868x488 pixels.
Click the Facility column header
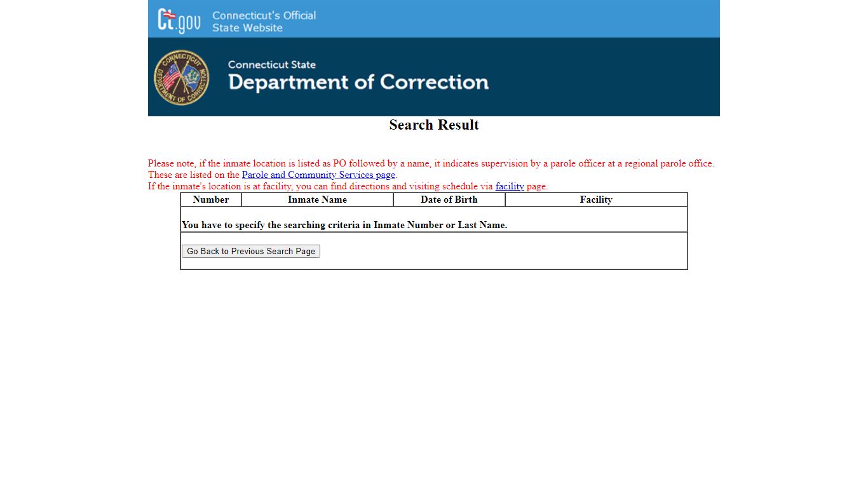[x=596, y=200]
